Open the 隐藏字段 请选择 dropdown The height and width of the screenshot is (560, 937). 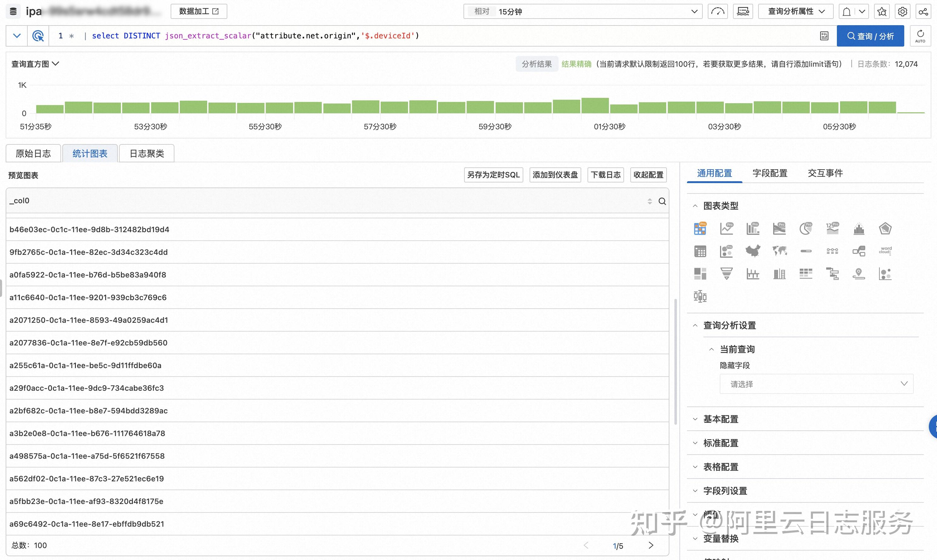[816, 384]
